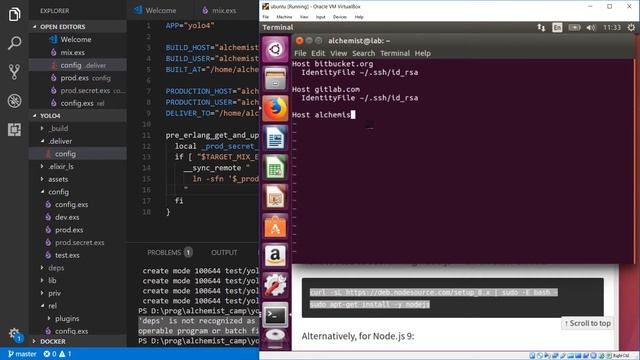Open VirtualBox Machine menu

tap(284, 17)
